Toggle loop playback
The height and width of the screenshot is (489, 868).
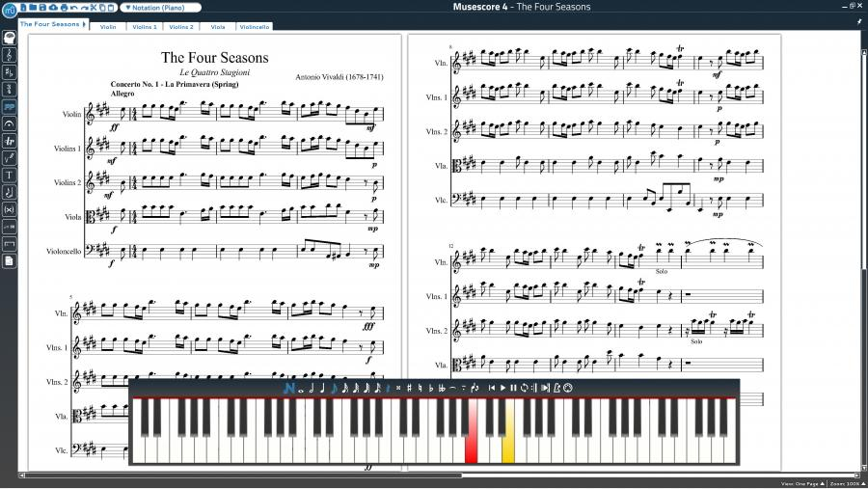pyautogui.click(x=525, y=388)
